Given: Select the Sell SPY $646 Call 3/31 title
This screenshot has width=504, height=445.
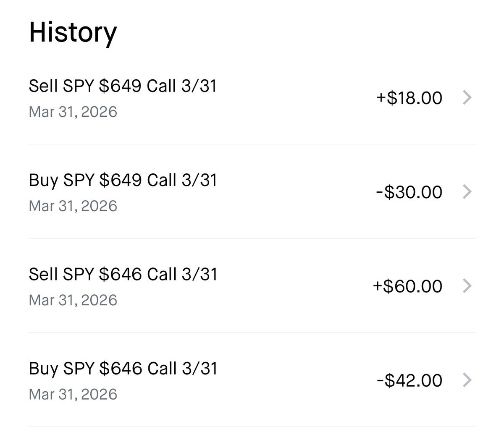Looking at the screenshot, I should pyautogui.click(x=123, y=274).
